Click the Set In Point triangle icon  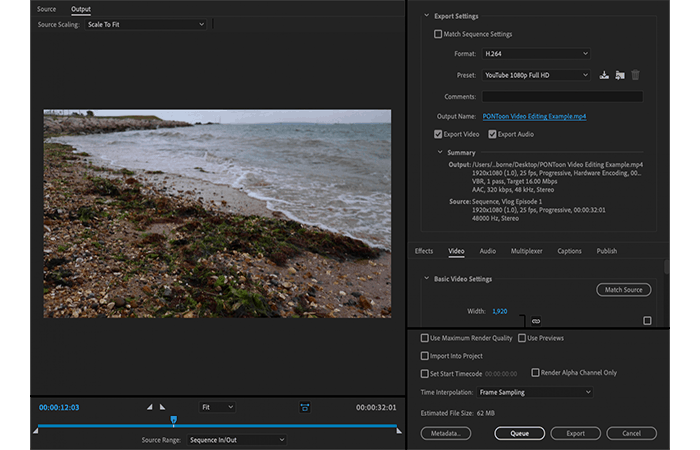coord(150,407)
